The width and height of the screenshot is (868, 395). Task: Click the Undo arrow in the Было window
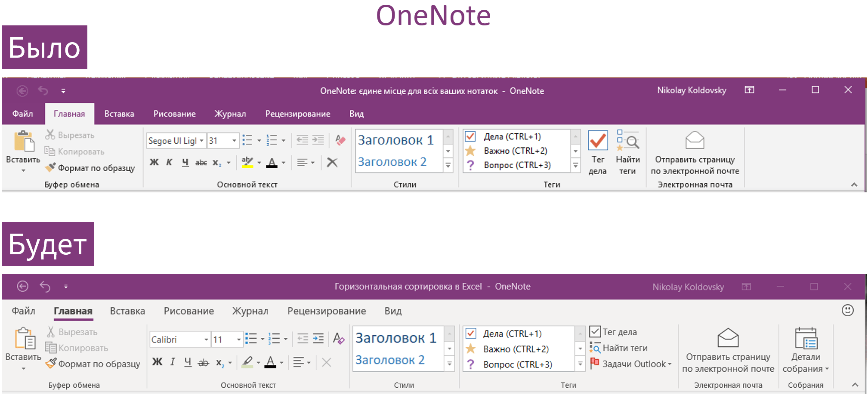(x=43, y=90)
